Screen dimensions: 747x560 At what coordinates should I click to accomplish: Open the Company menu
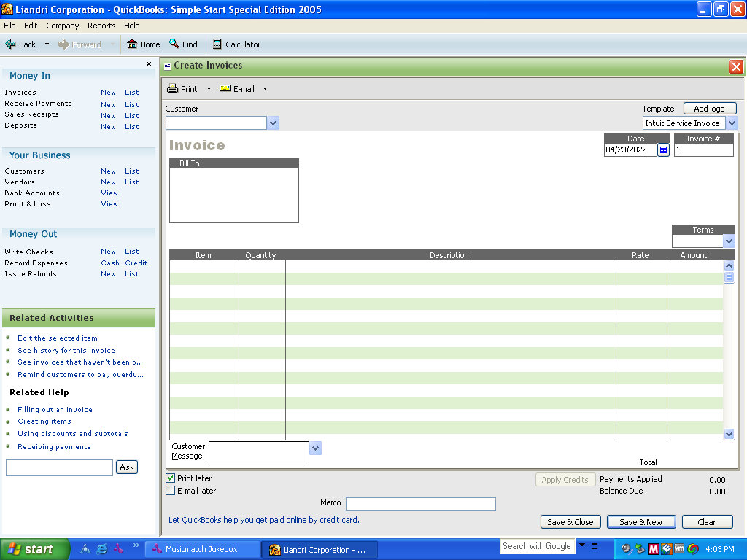coord(62,26)
